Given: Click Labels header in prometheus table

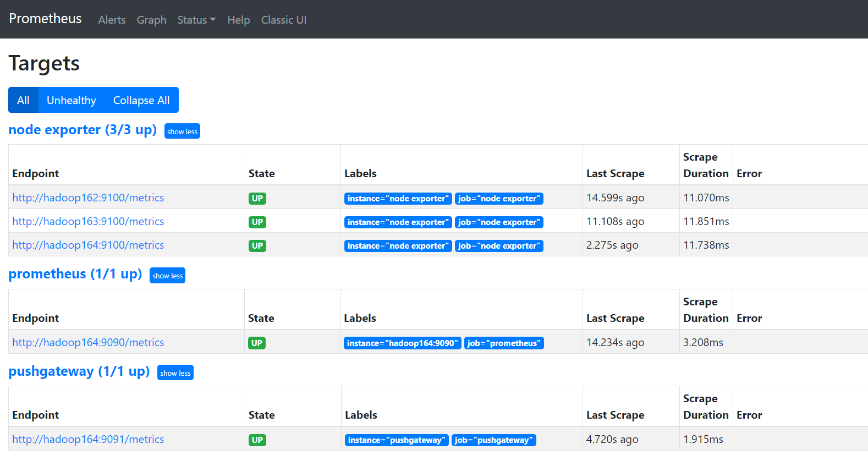Looking at the screenshot, I should pos(360,318).
